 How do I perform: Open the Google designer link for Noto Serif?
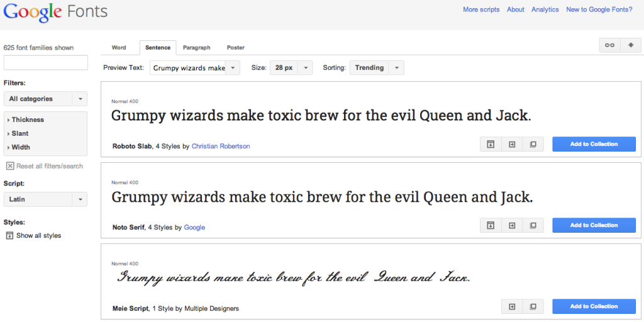click(x=194, y=227)
